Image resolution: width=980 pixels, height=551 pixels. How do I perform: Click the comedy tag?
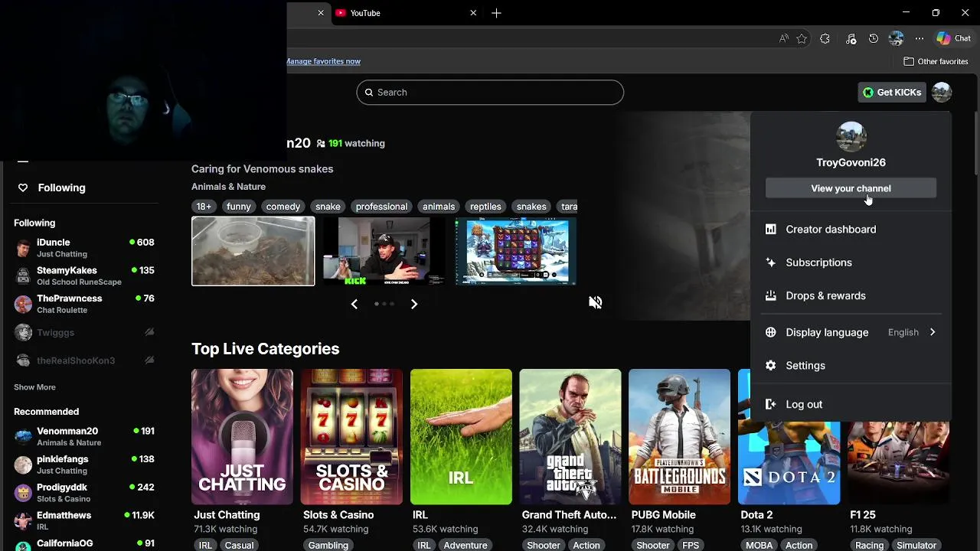283,207
